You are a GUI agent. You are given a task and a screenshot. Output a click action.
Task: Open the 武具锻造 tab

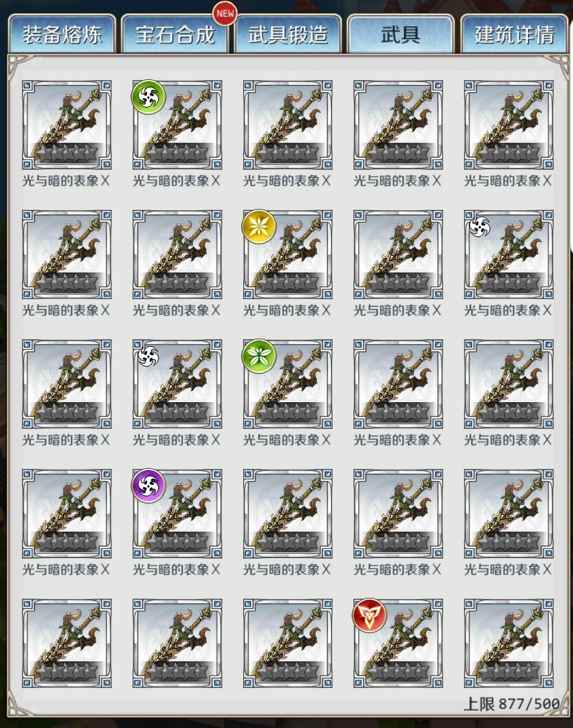coord(288,34)
